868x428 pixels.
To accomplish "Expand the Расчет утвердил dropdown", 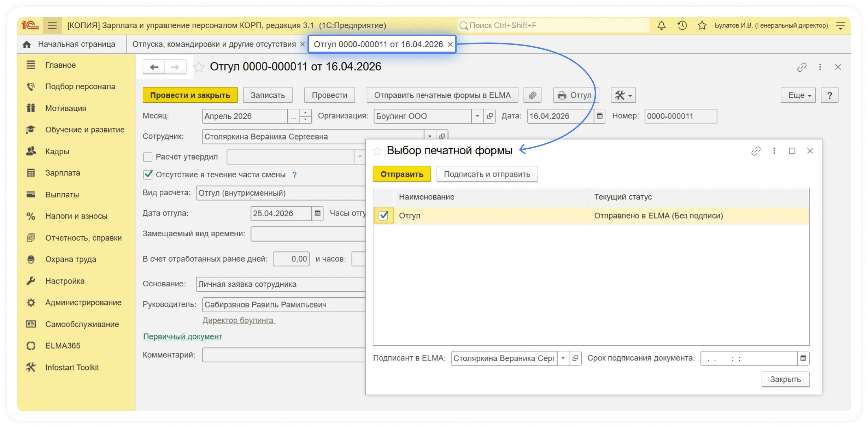I will [x=360, y=157].
